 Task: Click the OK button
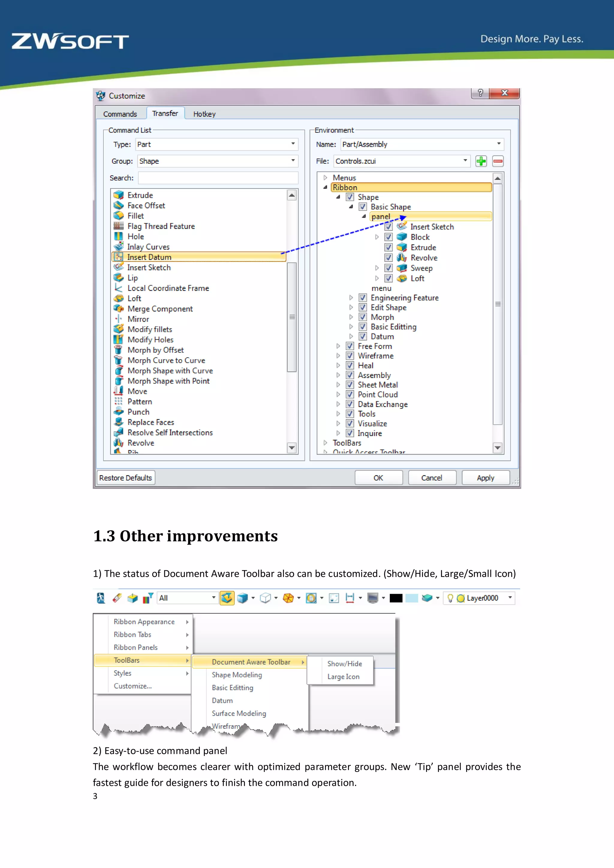click(378, 478)
